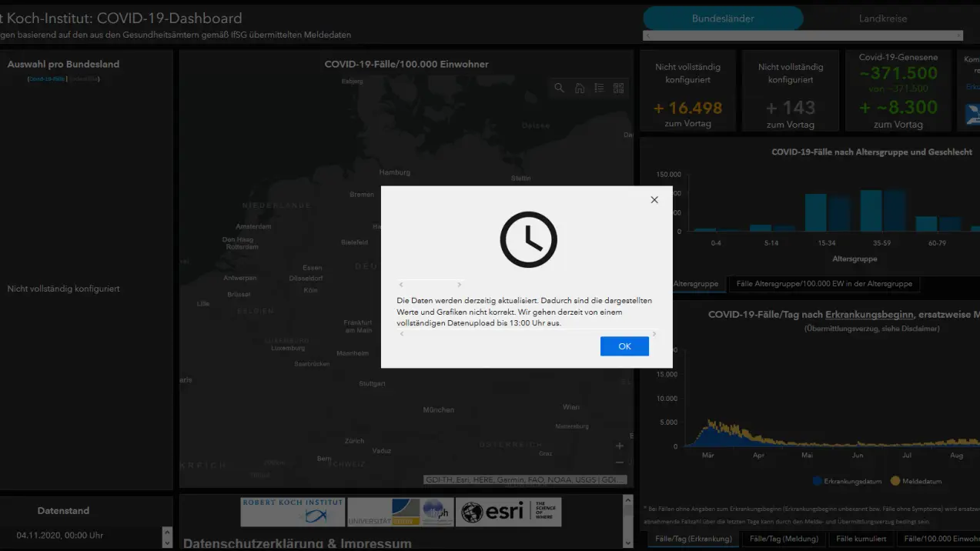Click scroll up arrow beside logos panel
Viewport: 980px width, 551px height.
tap(628, 499)
